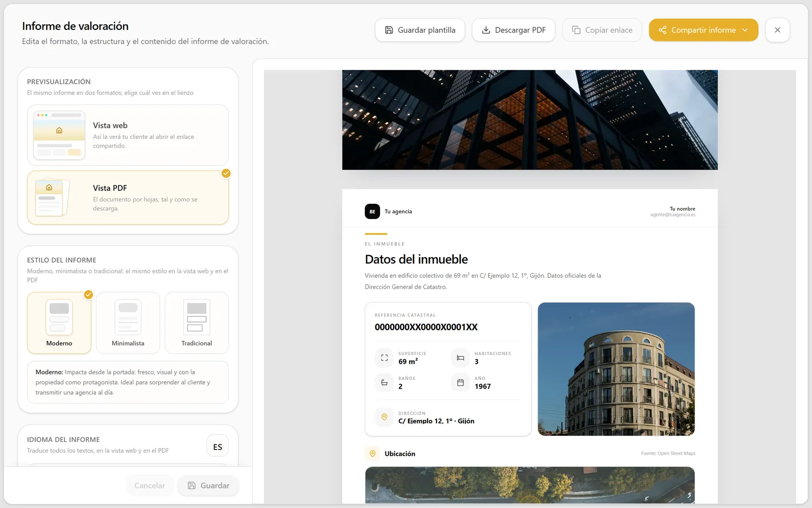The image size is (812, 508).
Task: Click the Datos del inmueble heading
Action: click(416, 259)
